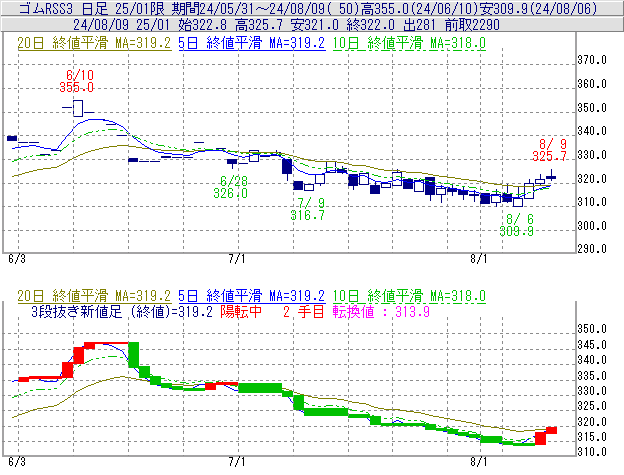Image resolution: width=624 pixels, height=475 pixels.
Task: Click the 7/9 316.7 low label
Action: (307, 209)
